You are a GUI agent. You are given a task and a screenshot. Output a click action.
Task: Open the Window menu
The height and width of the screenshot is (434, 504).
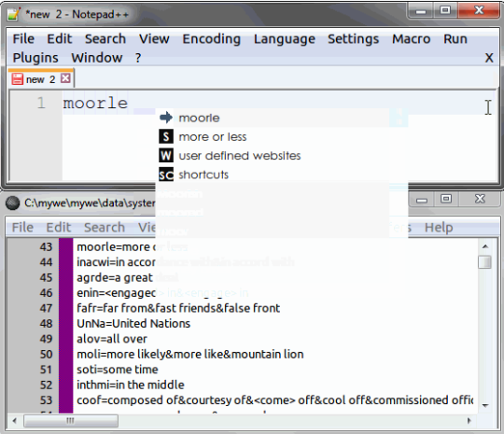[97, 58]
